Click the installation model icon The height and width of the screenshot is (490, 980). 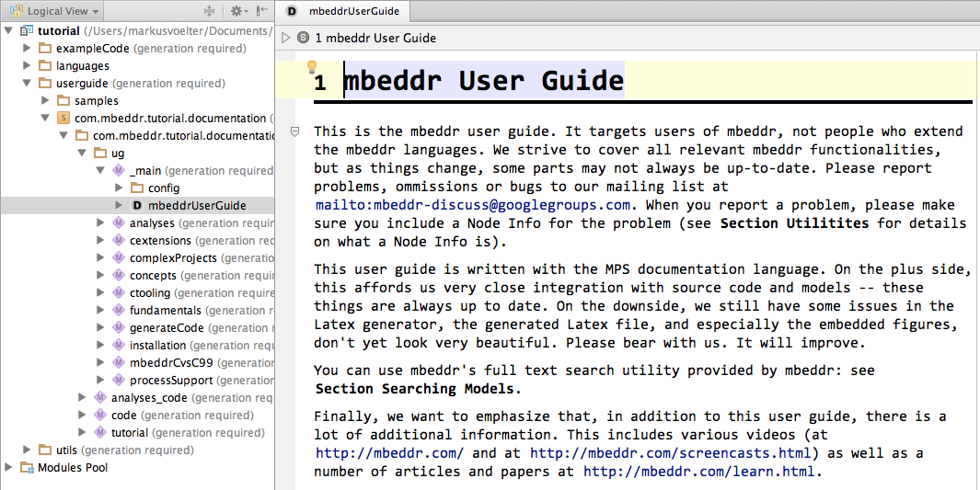point(118,345)
